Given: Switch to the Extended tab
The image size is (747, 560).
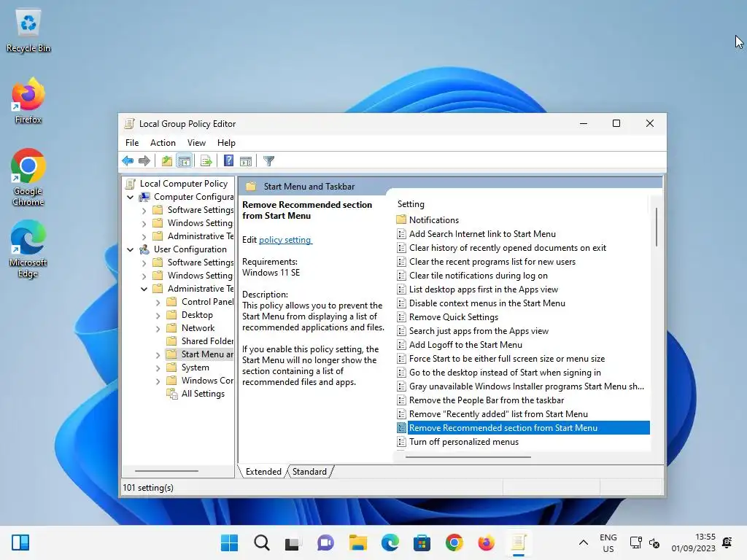Looking at the screenshot, I should [x=263, y=472].
